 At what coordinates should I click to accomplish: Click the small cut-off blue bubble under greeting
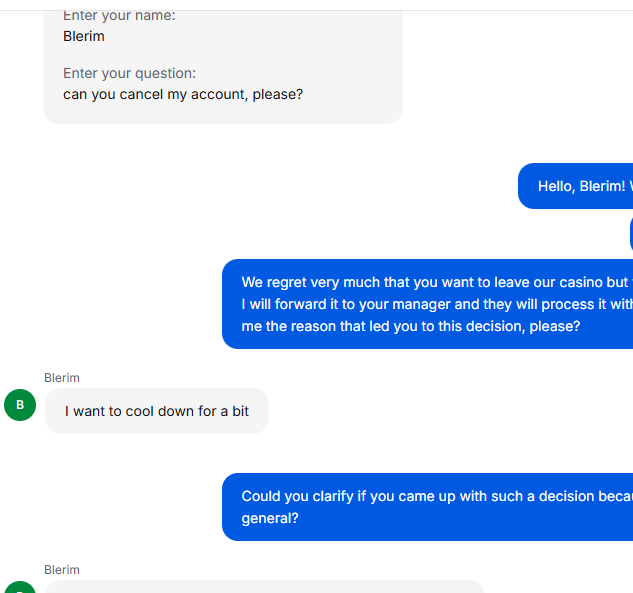point(630,235)
